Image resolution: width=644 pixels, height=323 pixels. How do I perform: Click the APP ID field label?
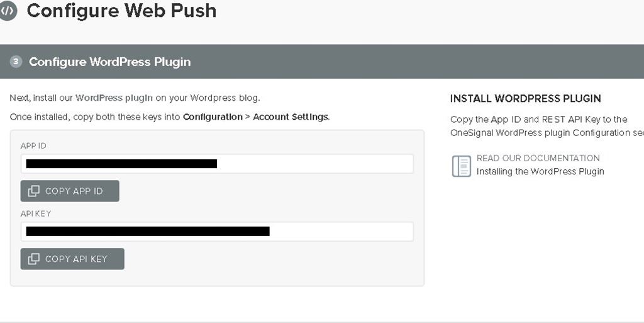coord(33,146)
